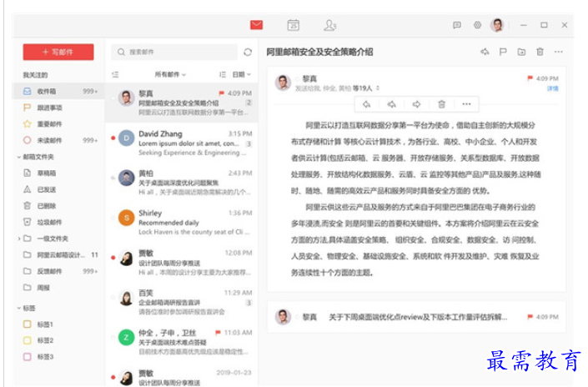Open the 收件箱 inbox folder
Screen dimensions: 588x387
(x=59, y=91)
